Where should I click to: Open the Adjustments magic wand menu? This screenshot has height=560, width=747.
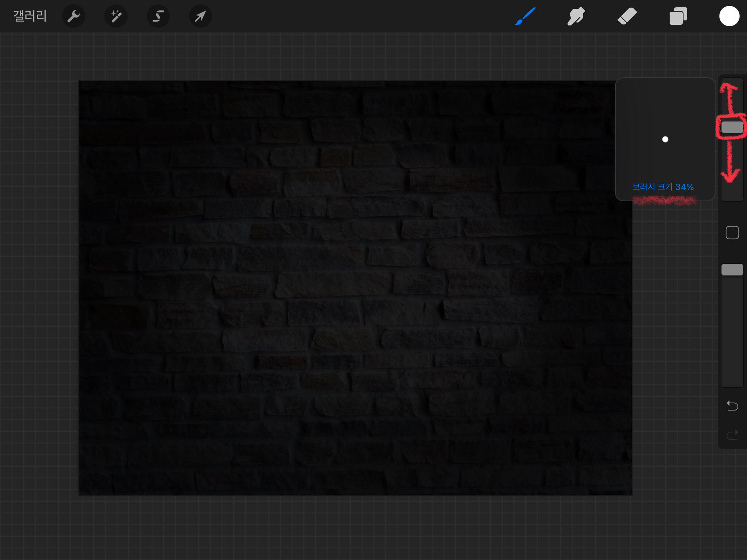coord(116,16)
